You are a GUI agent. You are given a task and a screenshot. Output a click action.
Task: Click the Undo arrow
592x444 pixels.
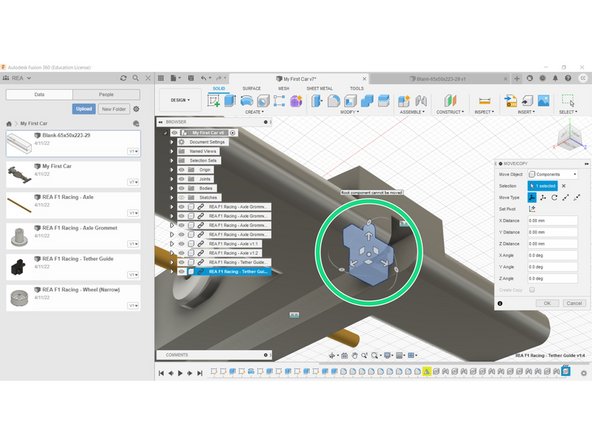[x=204, y=78]
